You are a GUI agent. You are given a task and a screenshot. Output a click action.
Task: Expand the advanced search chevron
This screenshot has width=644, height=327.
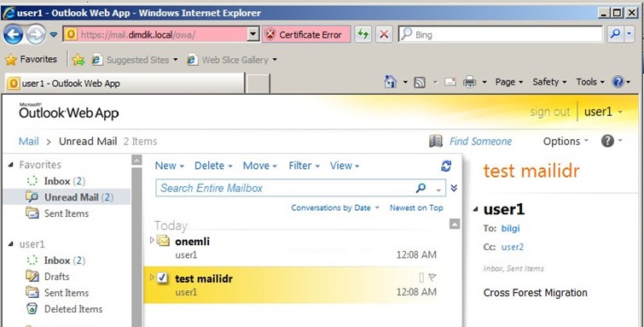[454, 188]
